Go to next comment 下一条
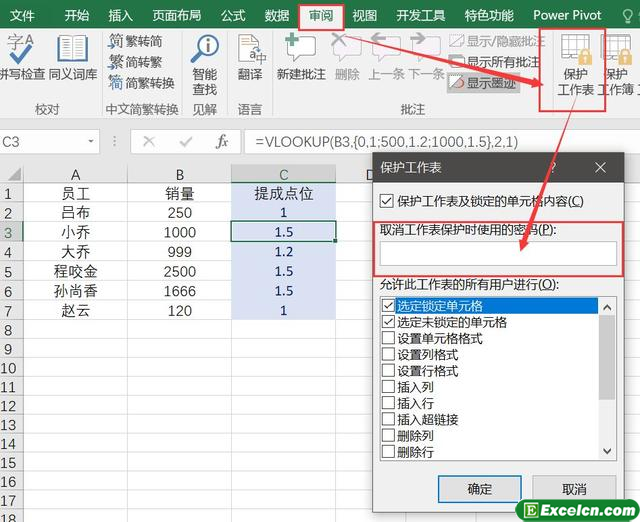Screen dimensions: 640x522 [x=426, y=57]
